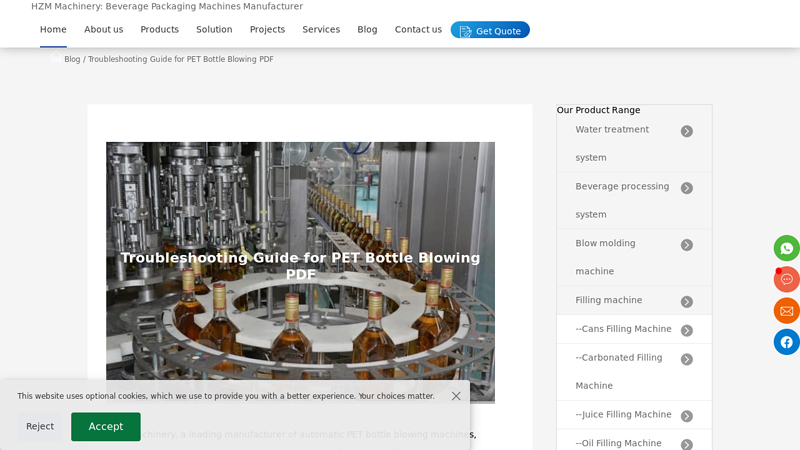Open WhatsApp chat floating icon
800x450 pixels.
tap(787, 248)
